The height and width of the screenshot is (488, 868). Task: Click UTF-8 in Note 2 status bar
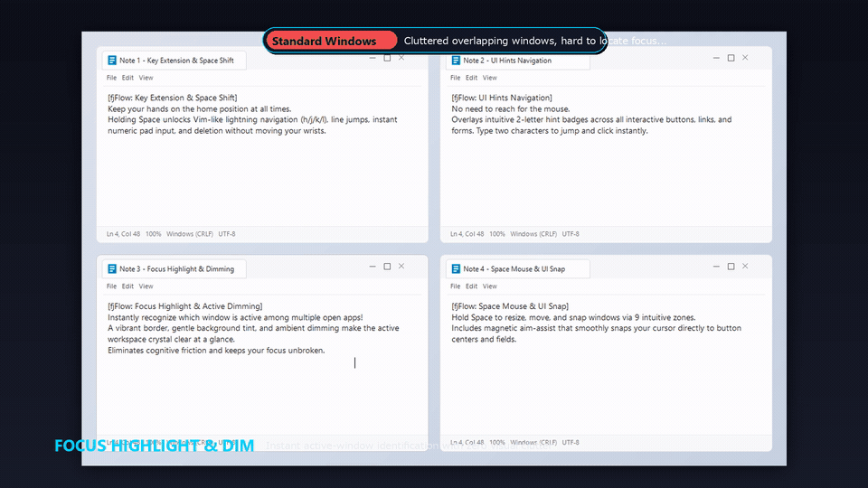(x=571, y=234)
